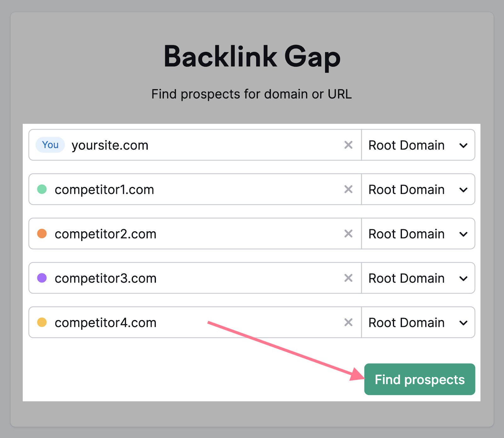Click the competitor4.com input field
This screenshot has width=504, height=438.
pos(189,322)
